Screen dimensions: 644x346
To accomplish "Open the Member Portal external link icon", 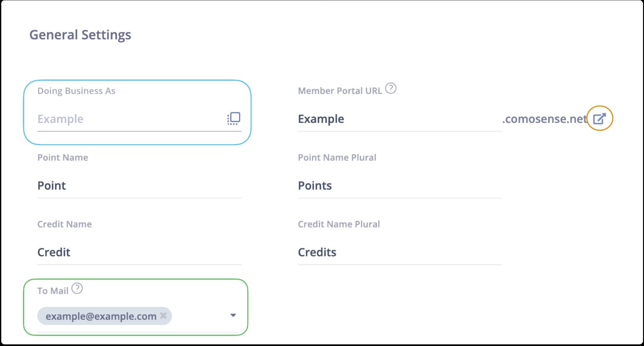I will click(x=599, y=118).
